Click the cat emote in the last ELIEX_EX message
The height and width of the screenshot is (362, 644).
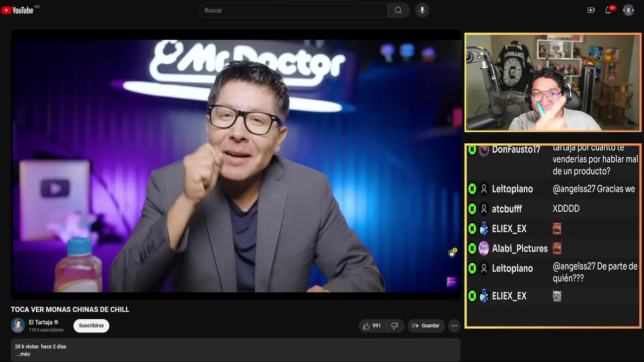pyautogui.click(x=557, y=296)
